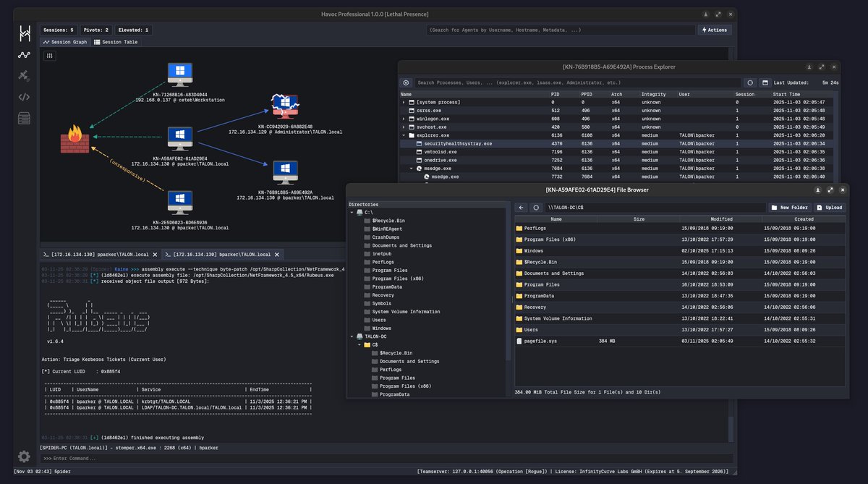Select ProgramData row in file list

coord(680,296)
